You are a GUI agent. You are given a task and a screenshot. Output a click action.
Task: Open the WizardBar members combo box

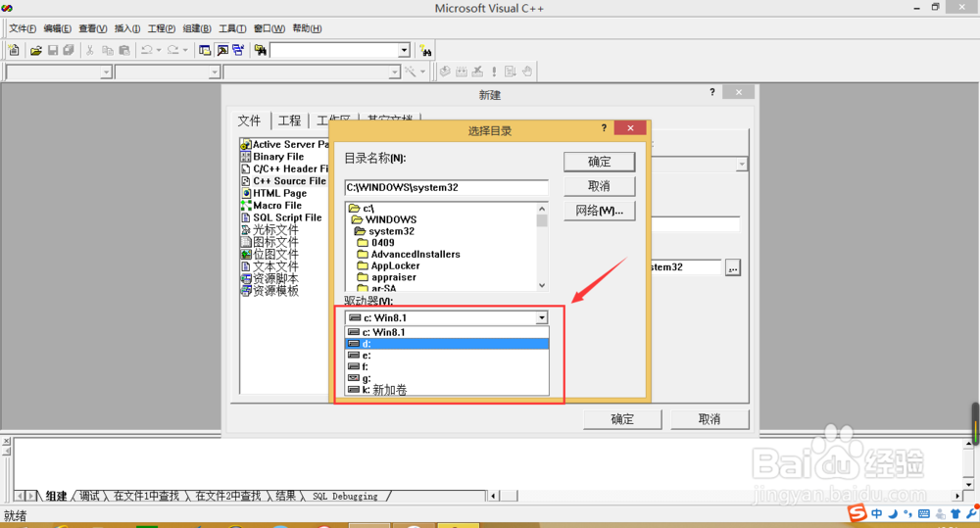312,72
